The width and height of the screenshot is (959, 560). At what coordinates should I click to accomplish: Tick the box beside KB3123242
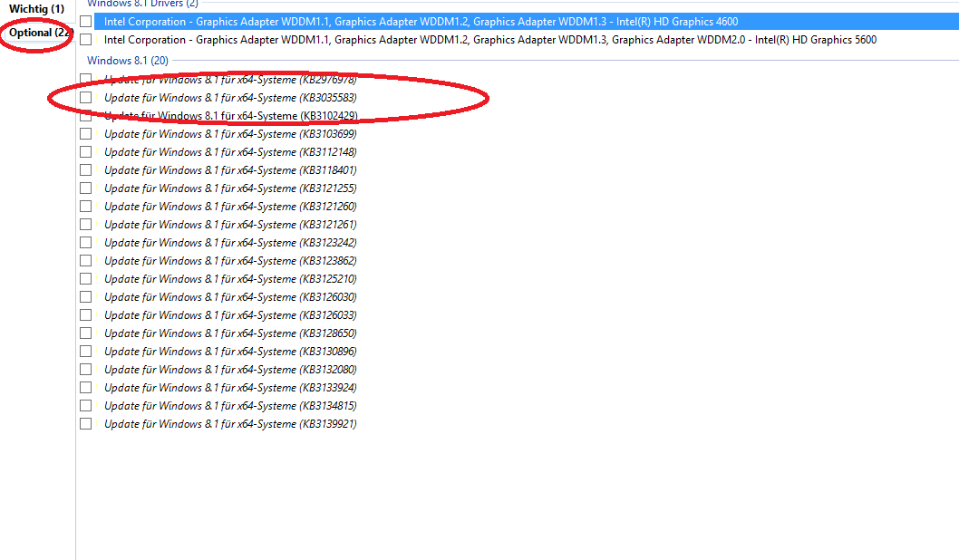86,243
